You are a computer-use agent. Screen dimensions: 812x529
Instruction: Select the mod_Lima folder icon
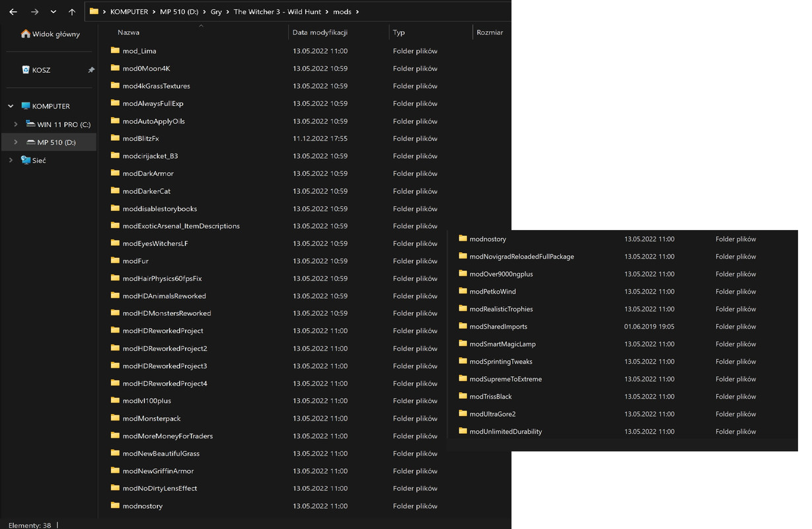(115, 50)
